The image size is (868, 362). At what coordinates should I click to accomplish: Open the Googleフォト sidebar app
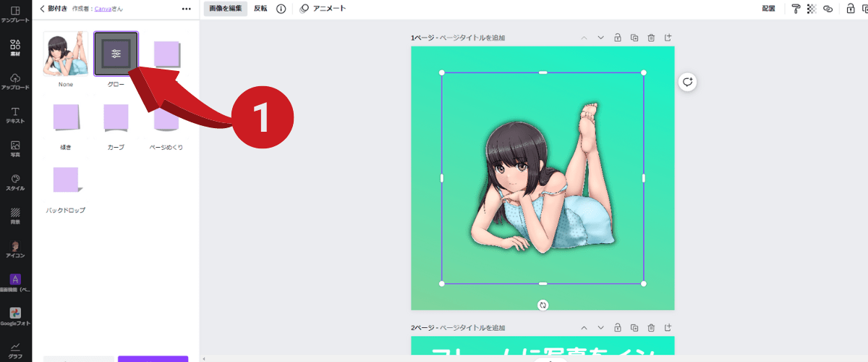[x=15, y=316]
